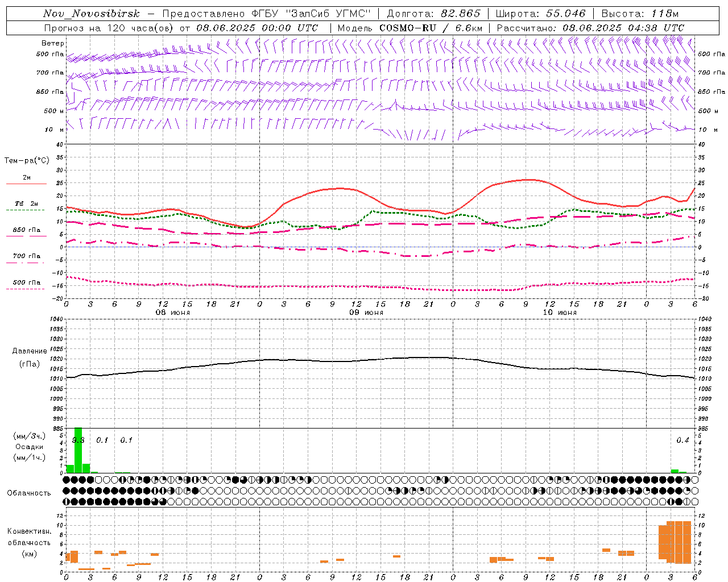Click the Рассчитано: 08.06.2025 04:38 UTC text
This screenshot has width=728, height=582.
click(x=590, y=28)
